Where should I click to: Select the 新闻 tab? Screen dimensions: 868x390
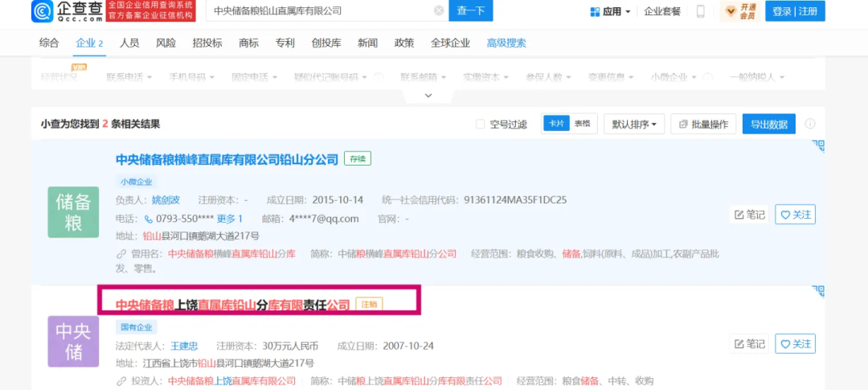coord(367,43)
